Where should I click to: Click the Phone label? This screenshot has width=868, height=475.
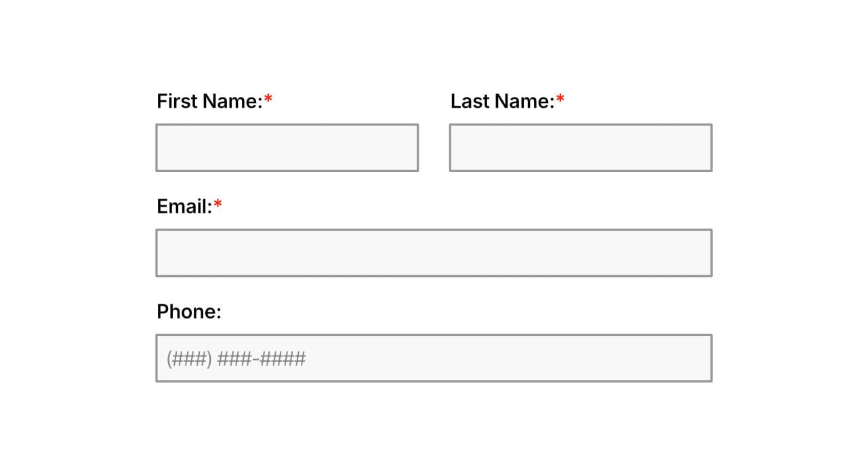188,312
